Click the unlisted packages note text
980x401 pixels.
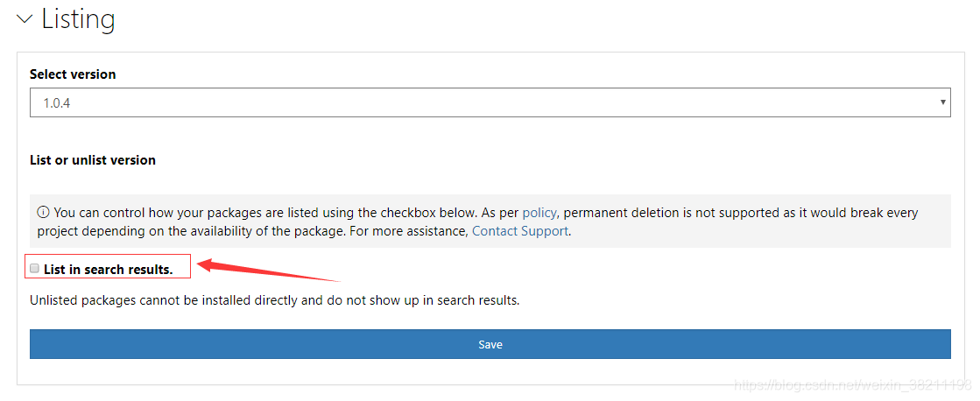click(275, 300)
